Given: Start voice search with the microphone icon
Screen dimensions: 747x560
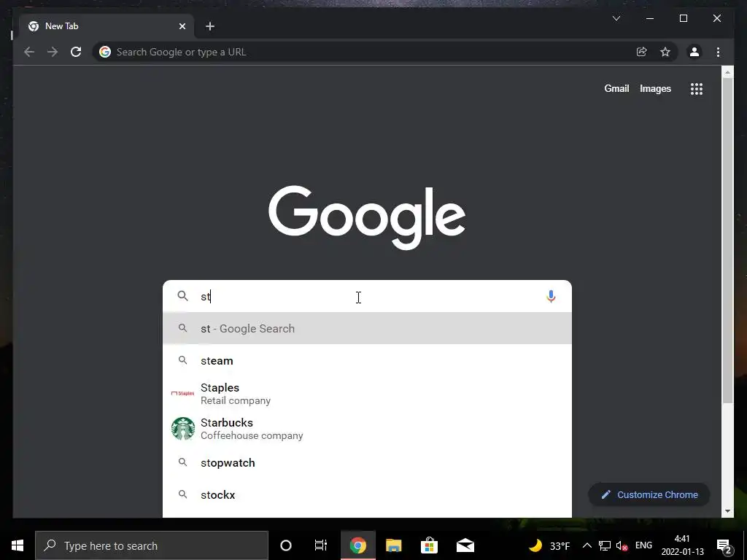Looking at the screenshot, I should (551, 296).
